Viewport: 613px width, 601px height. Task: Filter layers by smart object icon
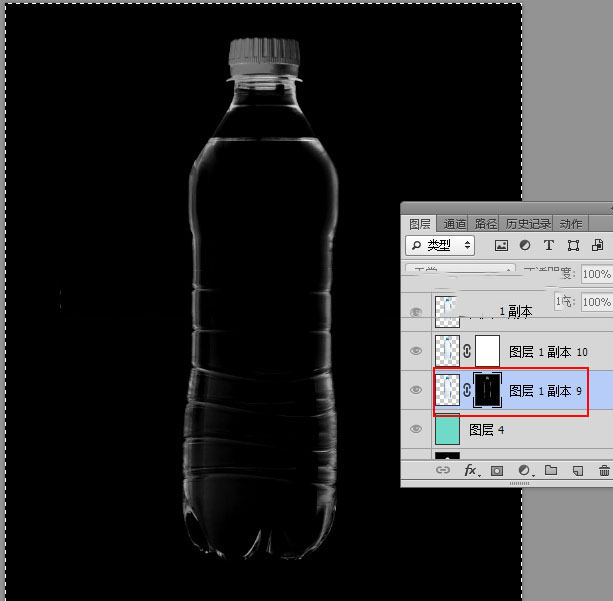[597, 245]
